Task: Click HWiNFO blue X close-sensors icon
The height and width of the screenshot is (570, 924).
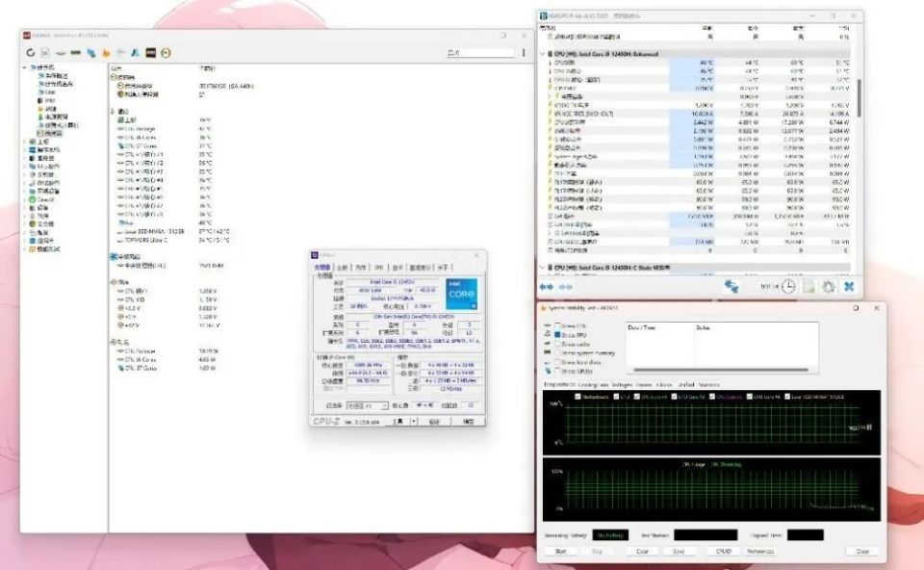Action: point(849,287)
